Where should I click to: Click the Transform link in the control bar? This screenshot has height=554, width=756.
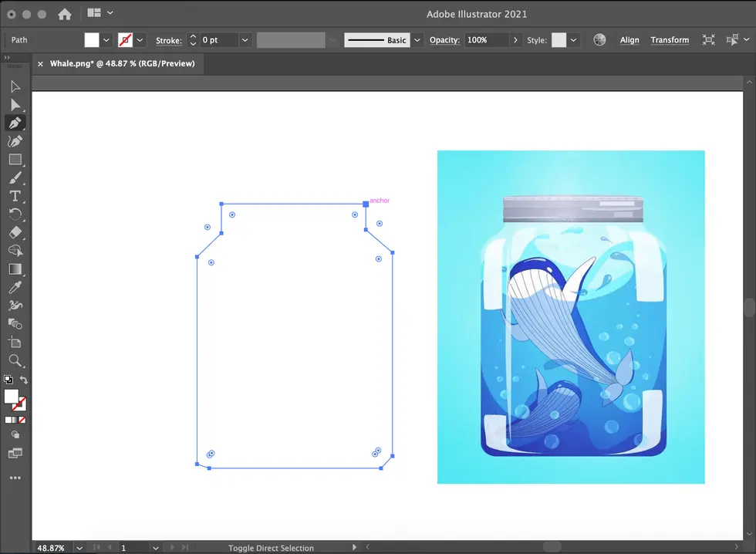point(670,39)
